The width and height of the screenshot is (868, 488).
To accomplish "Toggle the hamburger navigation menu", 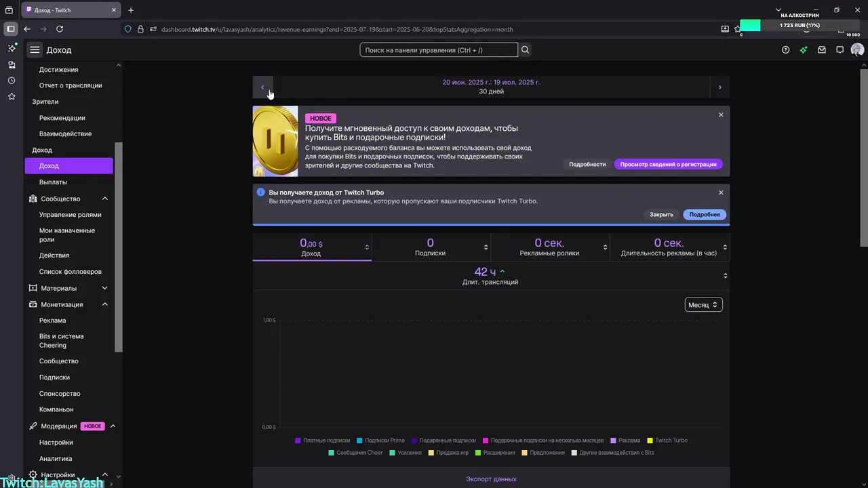I will [35, 49].
